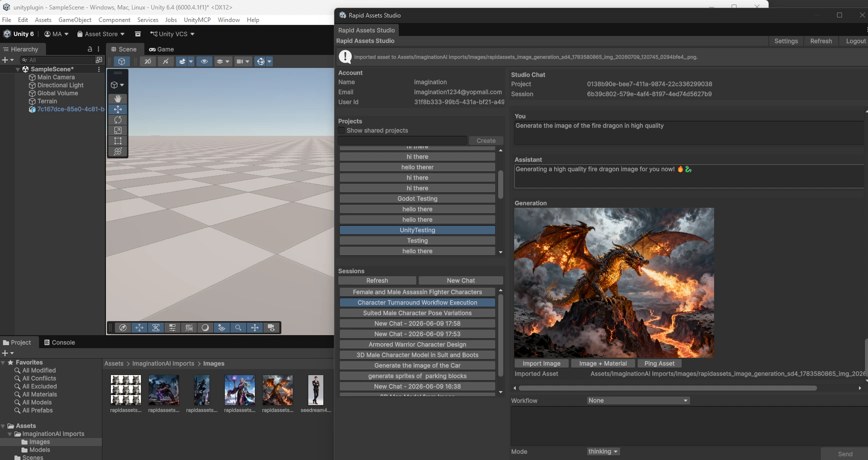Toggle Gizmos globe button in Scene
The image size is (868, 460).
click(x=260, y=61)
